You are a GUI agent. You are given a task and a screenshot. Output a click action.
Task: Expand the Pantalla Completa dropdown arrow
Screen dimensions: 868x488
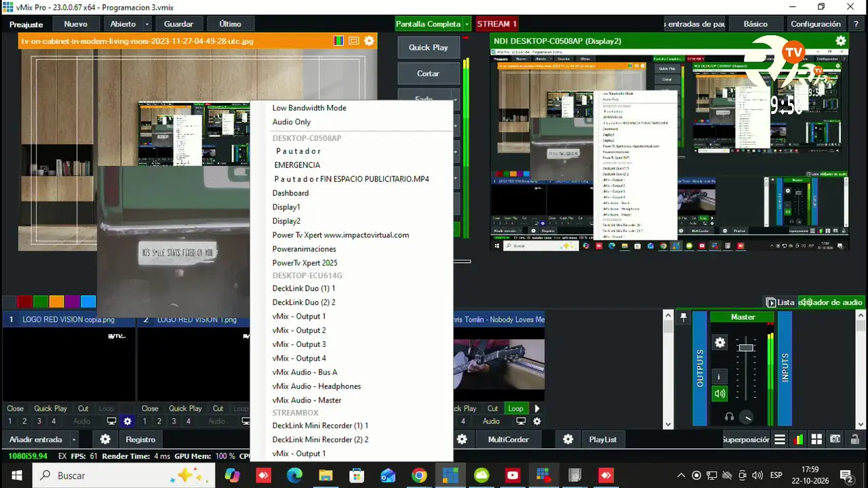[x=467, y=24]
